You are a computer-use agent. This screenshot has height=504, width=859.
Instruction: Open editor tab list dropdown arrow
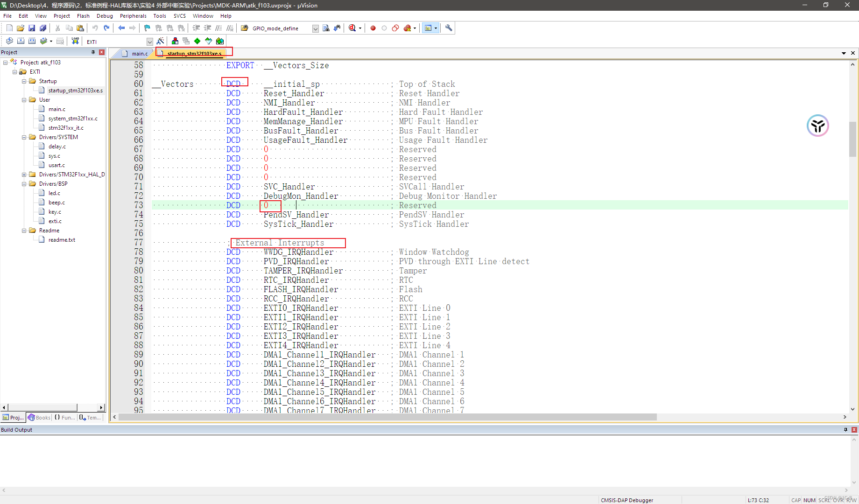pos(844,53)
